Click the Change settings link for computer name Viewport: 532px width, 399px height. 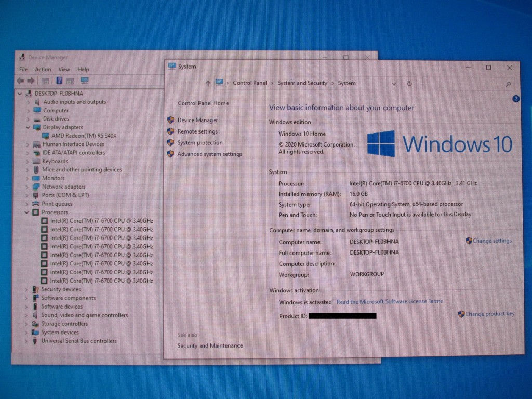[x=492, y=241]
